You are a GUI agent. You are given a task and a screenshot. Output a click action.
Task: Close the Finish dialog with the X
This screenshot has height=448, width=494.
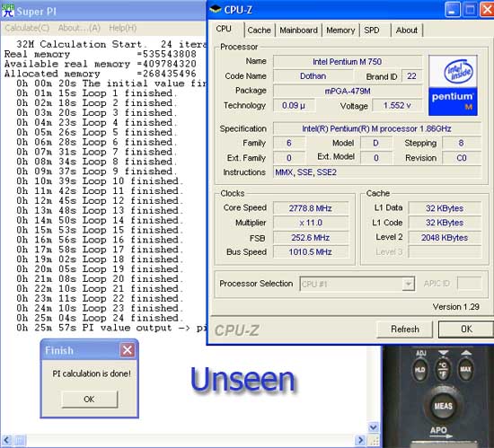click(x=128, y=350)
